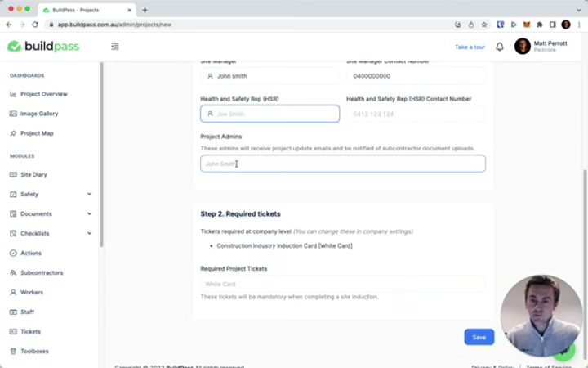Go to Workers in the sidebar
The height and width of the screenshot is (368, 588).
pyautogui.click(x=32, y=292)
